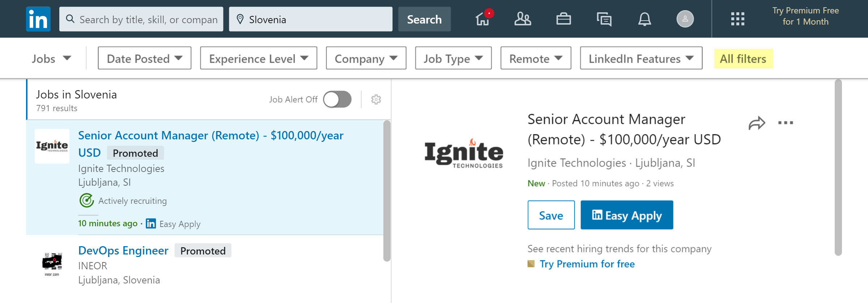Share the job with arrow icon
Image resolution: width=868 pixels, height=303 pixels.
[x=757, y=123]
